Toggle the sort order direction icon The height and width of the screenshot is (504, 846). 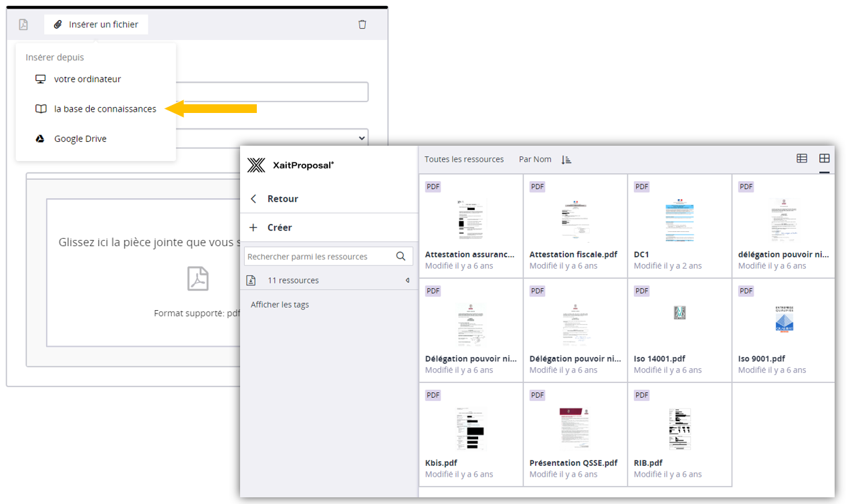(x=566, y=159)
